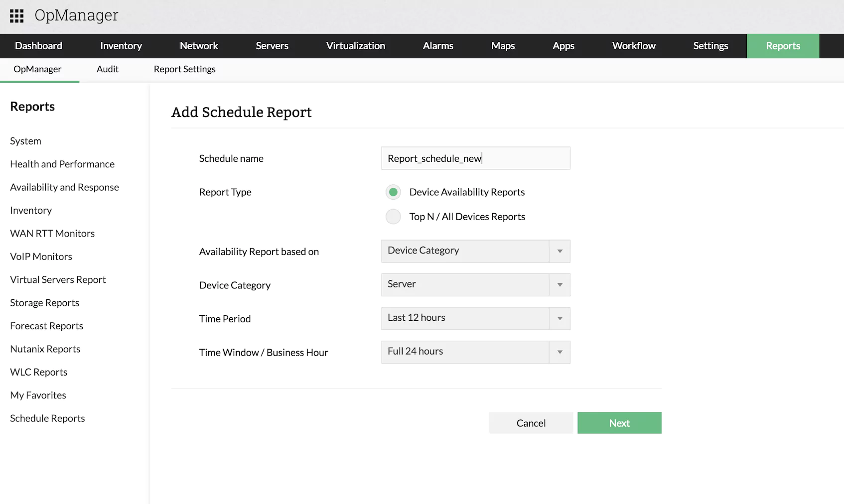The width and height of the screenshot is (844, 504).
Task: Open Schedule Reports in sidebar
Action: click(x=47, y=418)
